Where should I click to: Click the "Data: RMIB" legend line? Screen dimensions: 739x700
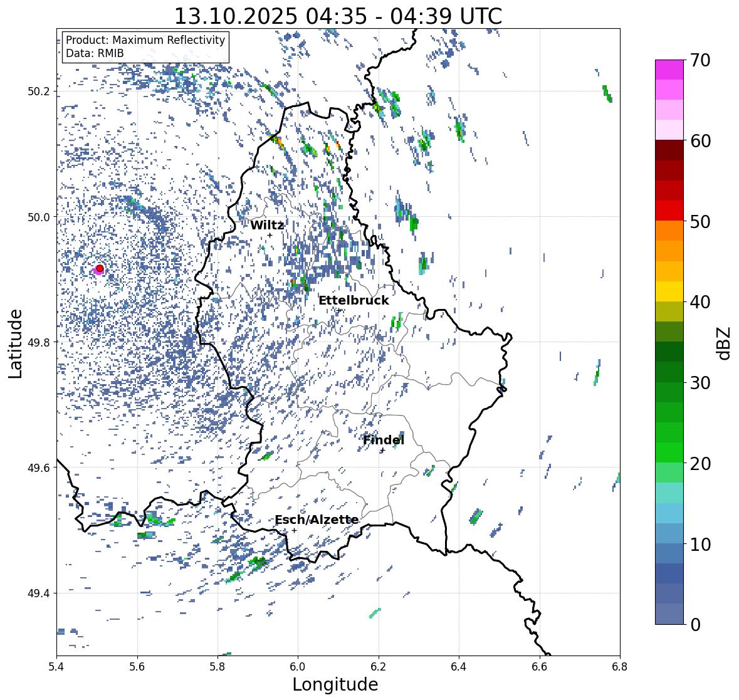(x=95, y=53)
